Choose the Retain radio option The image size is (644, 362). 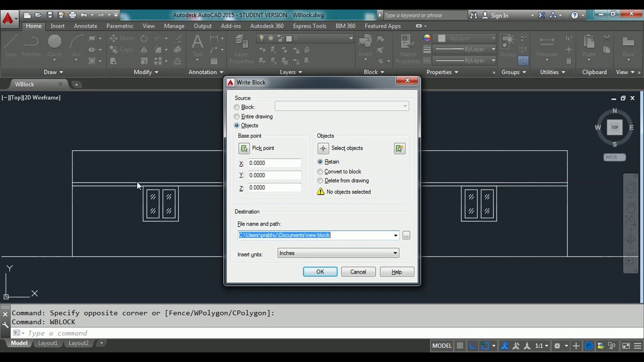coord(320,162)
